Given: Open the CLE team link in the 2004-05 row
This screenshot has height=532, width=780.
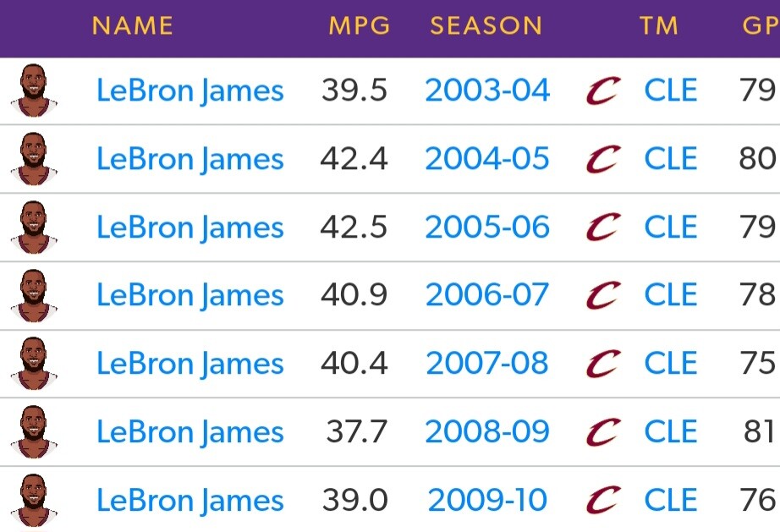Looking at the screenshot, I should tap(671, 159).
